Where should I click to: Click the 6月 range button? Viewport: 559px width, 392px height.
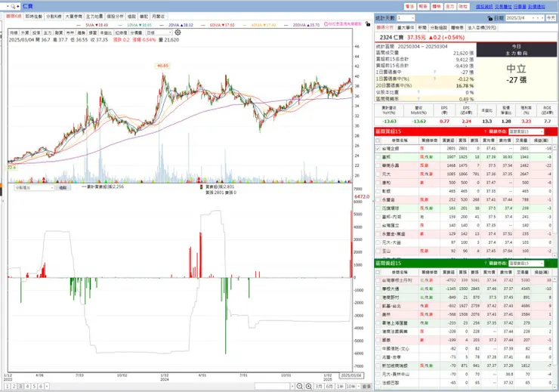click(329, 386)
